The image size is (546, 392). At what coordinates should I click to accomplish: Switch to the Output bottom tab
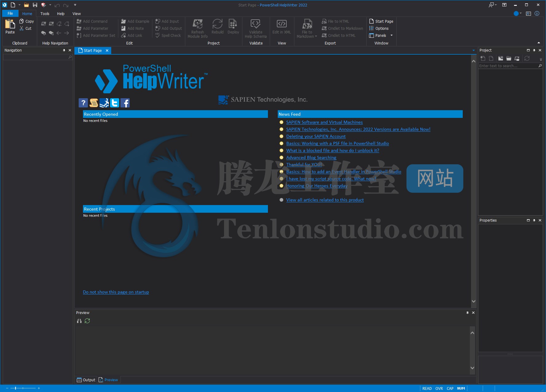click(x=86, y=380)
